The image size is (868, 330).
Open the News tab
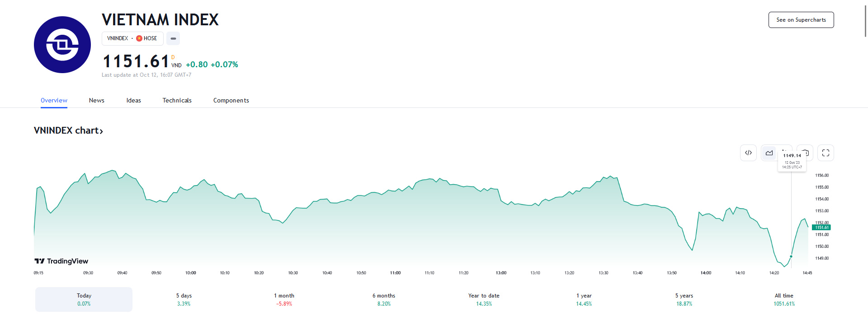click(97, 100)
